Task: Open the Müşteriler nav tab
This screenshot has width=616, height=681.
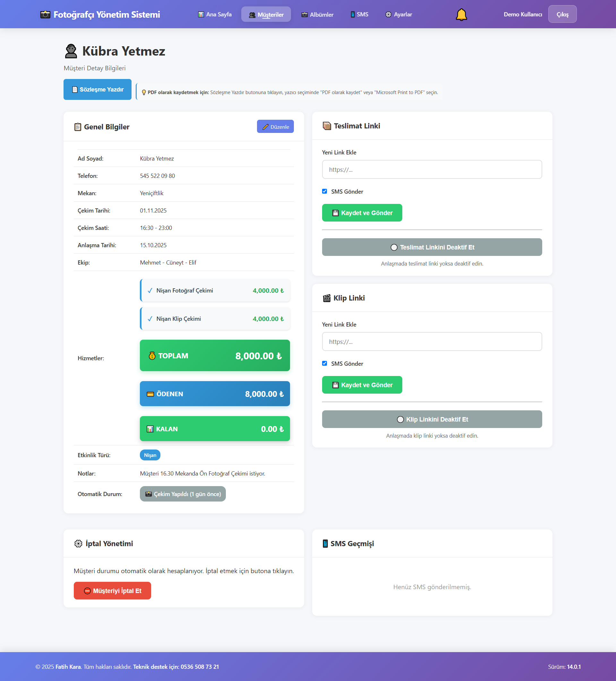Action: [x=266, y=14]
